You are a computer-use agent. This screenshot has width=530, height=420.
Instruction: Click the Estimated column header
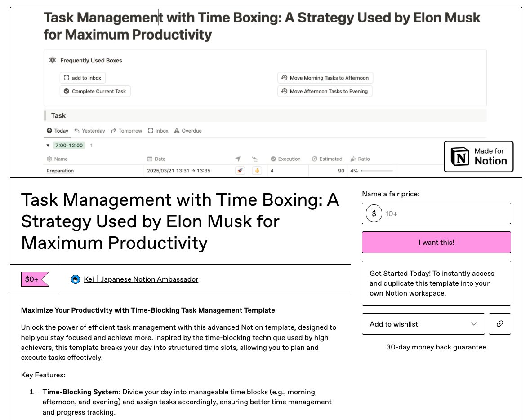point(327,159)
